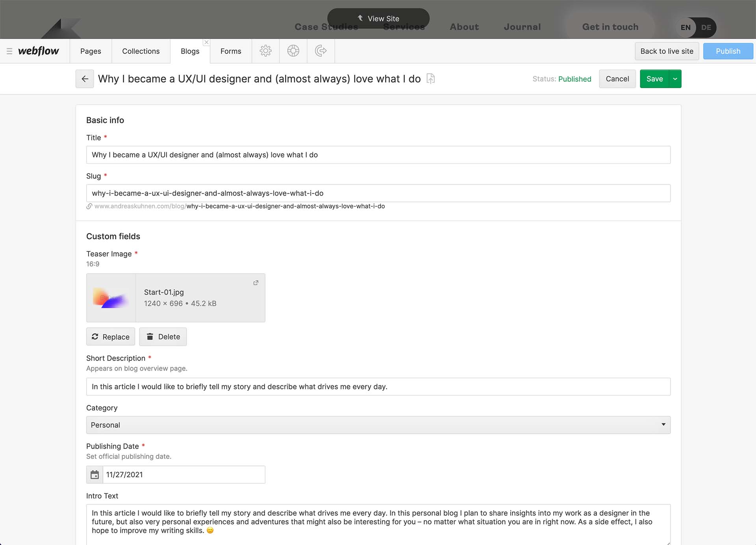Expand the Save button dropdown arrow
The height and width of the screenshot is (545, 756).
click(x=675, y=79)
